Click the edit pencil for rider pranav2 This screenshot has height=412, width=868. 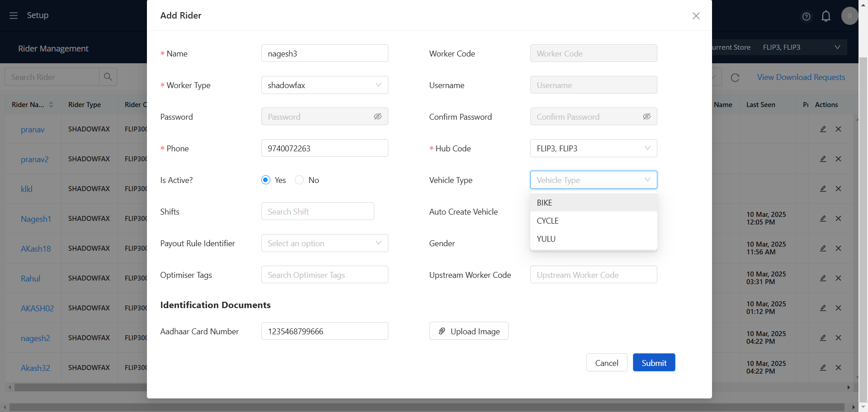pos(823,159)
